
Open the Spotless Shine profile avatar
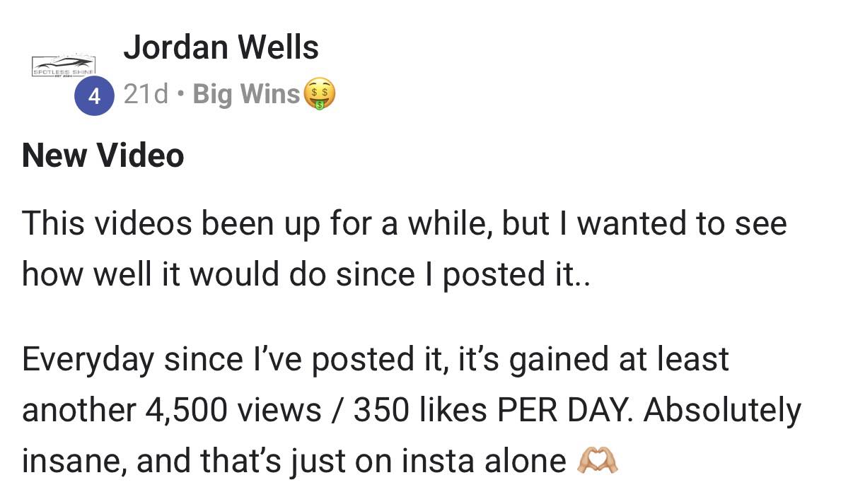[x=64, y=66]
